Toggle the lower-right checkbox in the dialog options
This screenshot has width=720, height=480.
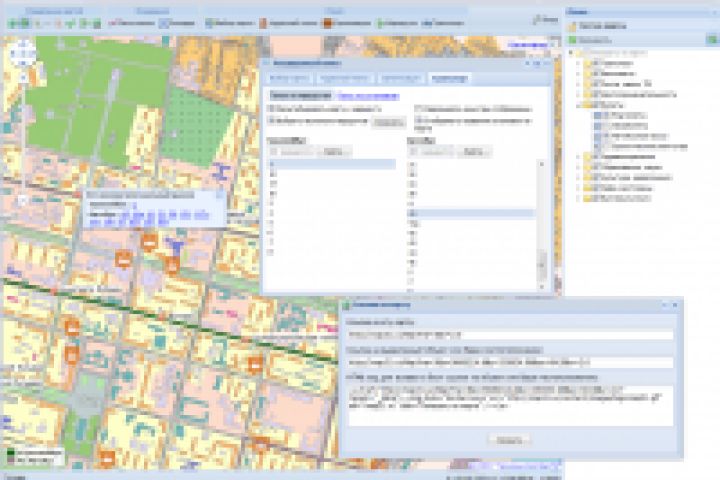(x=417, y=121)
